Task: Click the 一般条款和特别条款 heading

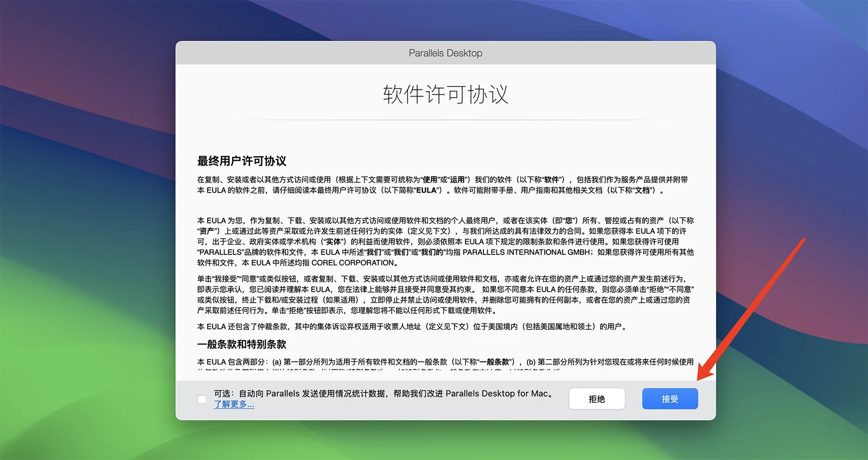Action: point(241,344)
